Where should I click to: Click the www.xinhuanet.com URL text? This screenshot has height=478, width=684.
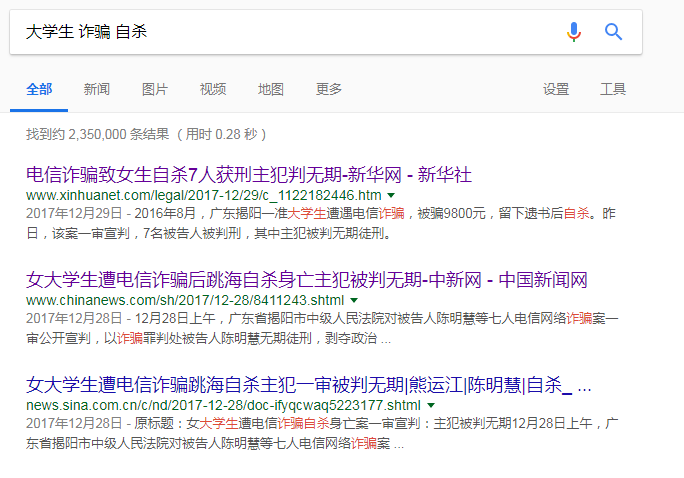coord(204,195)
